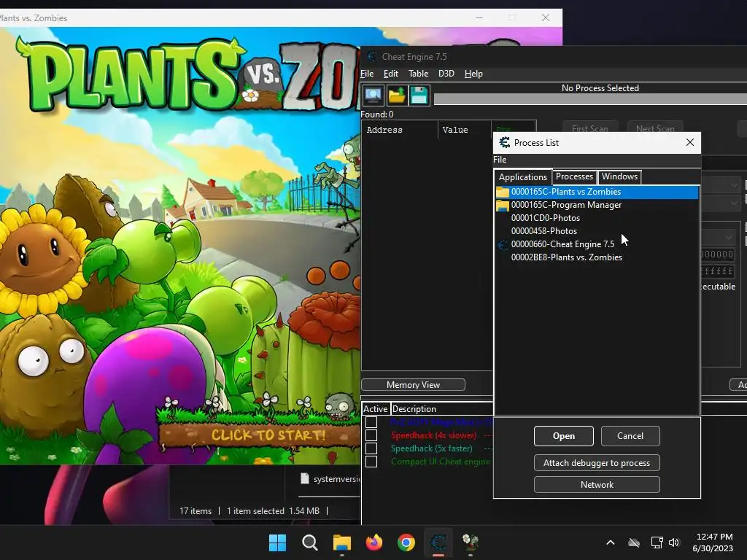Switch to the Processes tab
The height and width of the screenshot is (560, 747).
pyautogui.click(x=574, y=176)
